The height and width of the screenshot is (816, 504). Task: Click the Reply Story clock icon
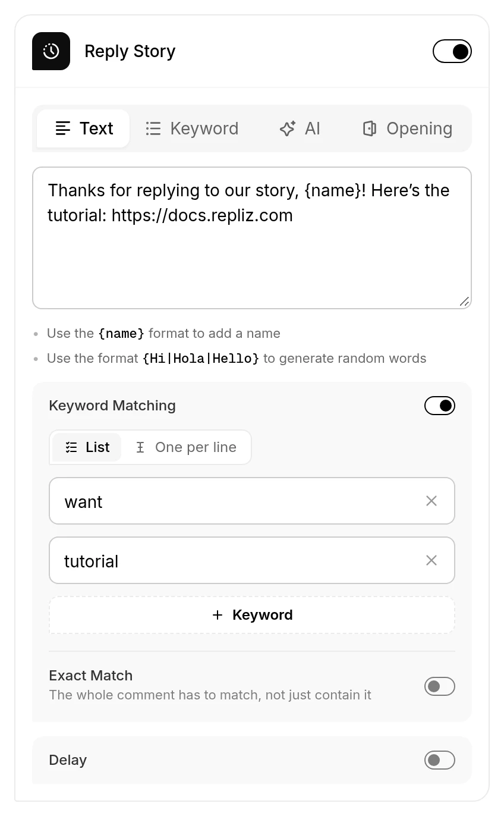tap(51, 51)
